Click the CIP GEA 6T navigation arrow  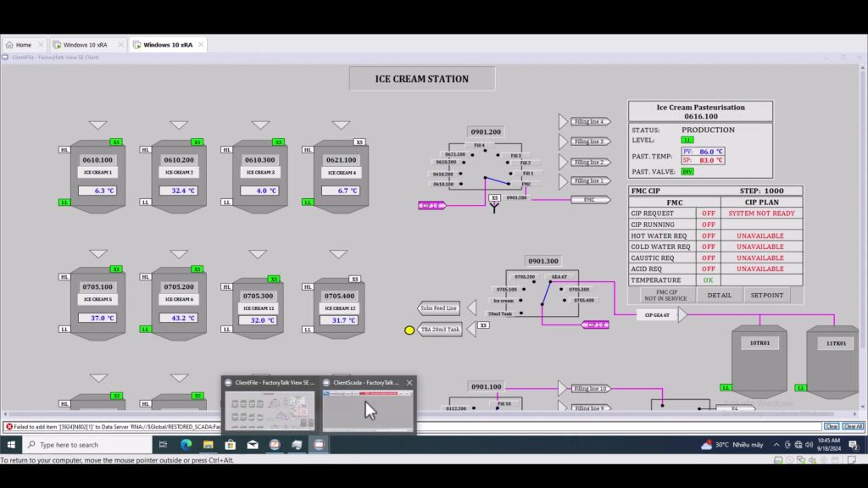coord(682,315)
